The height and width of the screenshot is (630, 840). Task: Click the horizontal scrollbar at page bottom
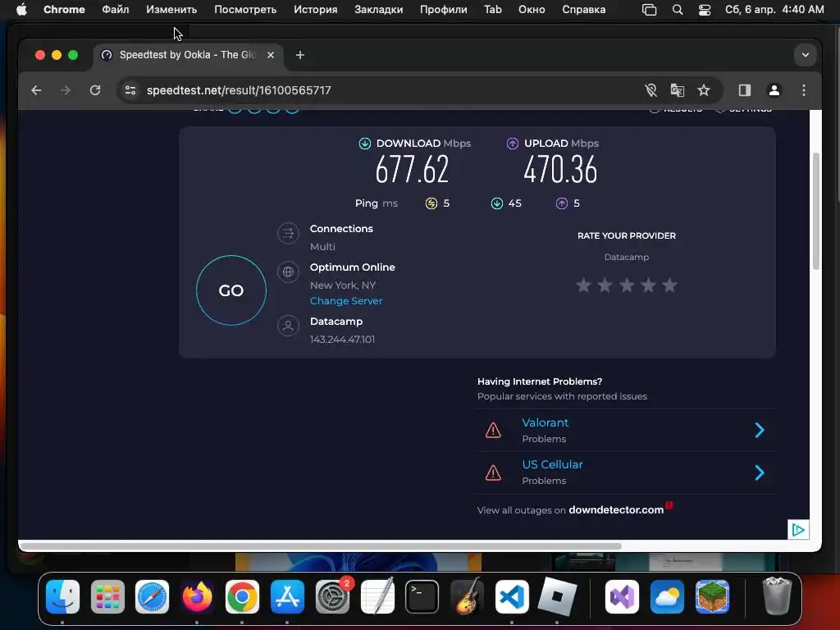[322, 546]
